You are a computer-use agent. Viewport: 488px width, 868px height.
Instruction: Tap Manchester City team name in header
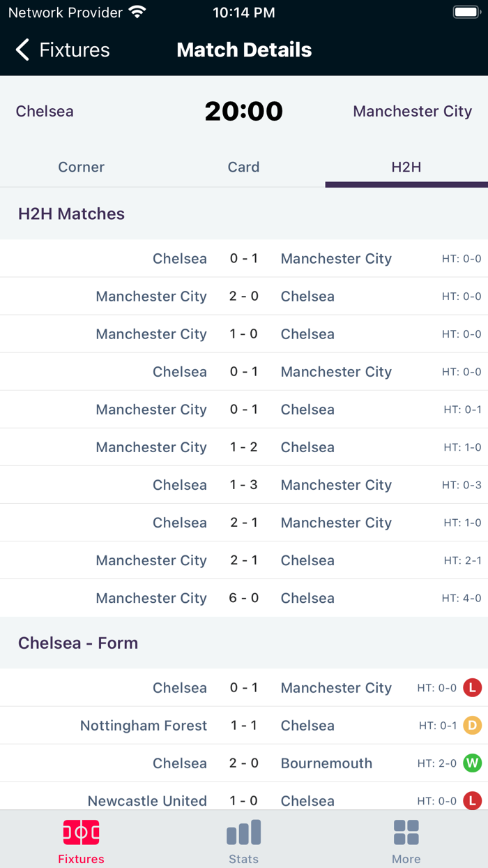click(412, 112)
